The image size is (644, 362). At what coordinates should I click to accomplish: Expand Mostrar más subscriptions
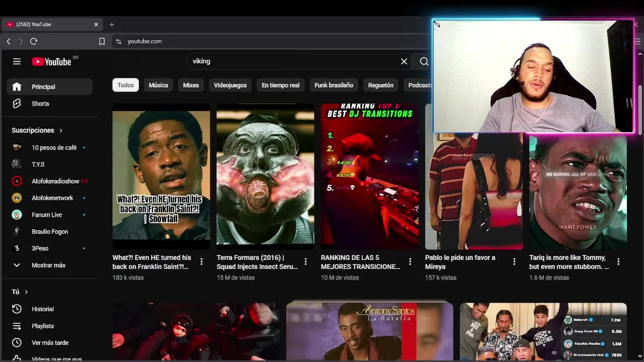click(x=49, y=265)
